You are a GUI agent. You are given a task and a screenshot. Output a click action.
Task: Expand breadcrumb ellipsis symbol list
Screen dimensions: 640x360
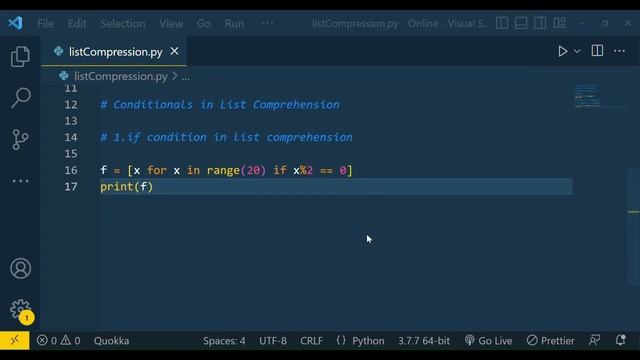pos(185,77)
